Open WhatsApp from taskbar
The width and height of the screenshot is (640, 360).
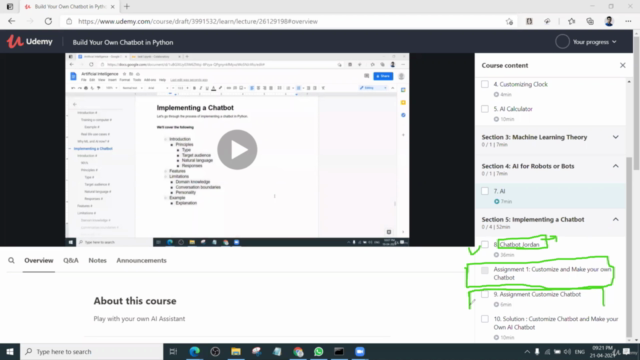click(319, 351)
